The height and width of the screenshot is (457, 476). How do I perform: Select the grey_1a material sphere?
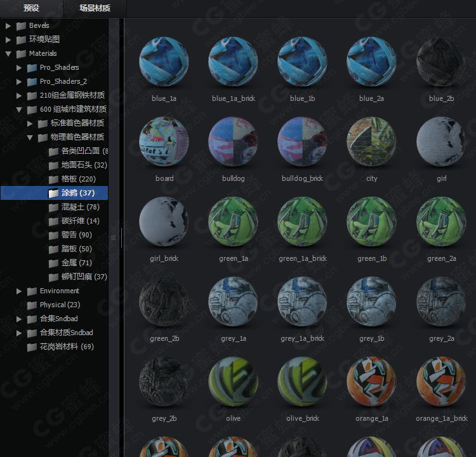pyautogui.click(x=233, y=301)
